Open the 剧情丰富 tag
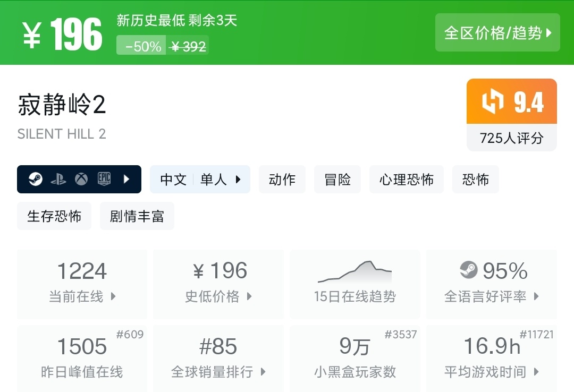This screenshot has width=574, height=392. click(137, 216)
